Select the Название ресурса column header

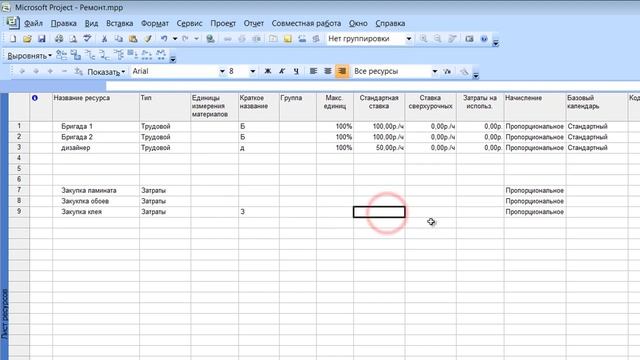(96, 107)
